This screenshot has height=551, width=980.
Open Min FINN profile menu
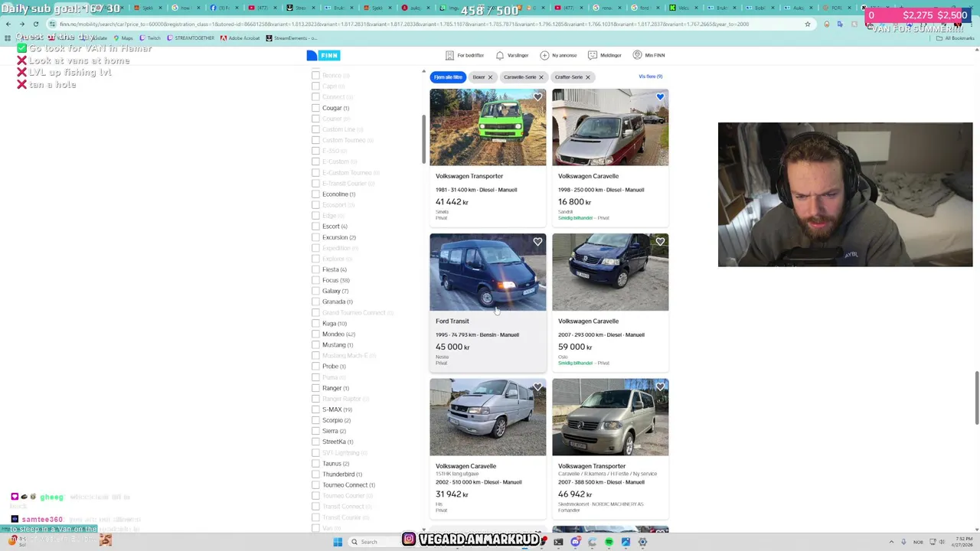(x=648, y=55)
